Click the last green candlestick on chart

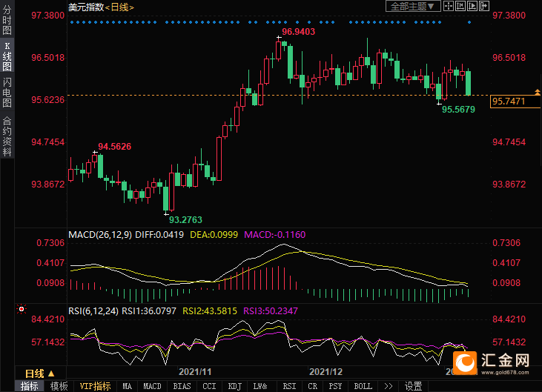(x=469, y=82)
